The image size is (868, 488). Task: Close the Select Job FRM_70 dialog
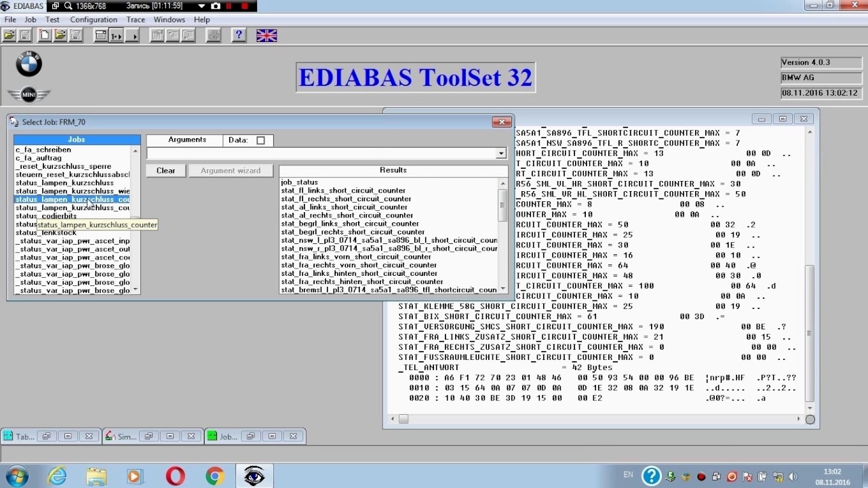coord(502,122)
